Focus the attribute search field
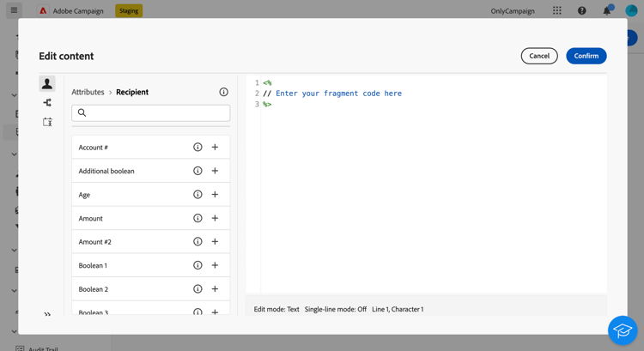 click(x=155, y=112)
